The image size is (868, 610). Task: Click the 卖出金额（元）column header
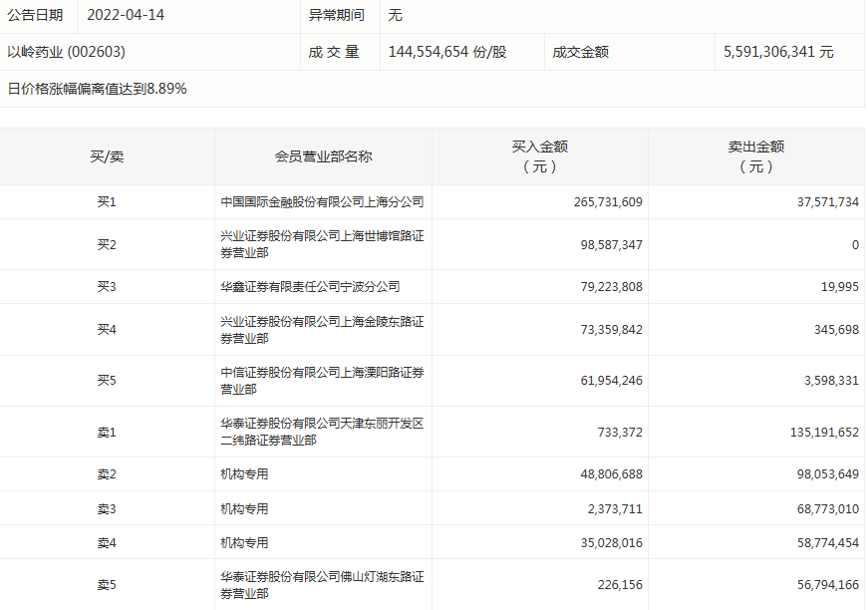(x=756, y=156)
